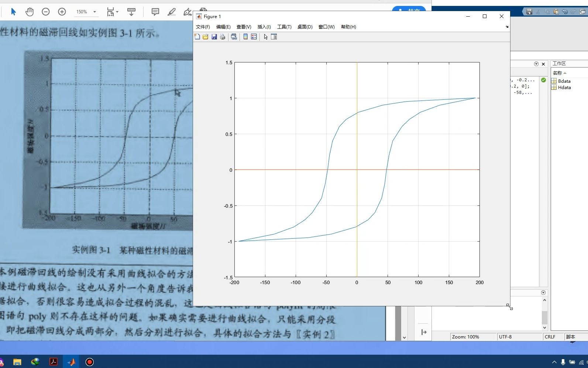Click the Link Plot icon in the Figure 1 toolbar
Image resolution: width=588 pixels, height=368 pixels.
tap(234, 37)
